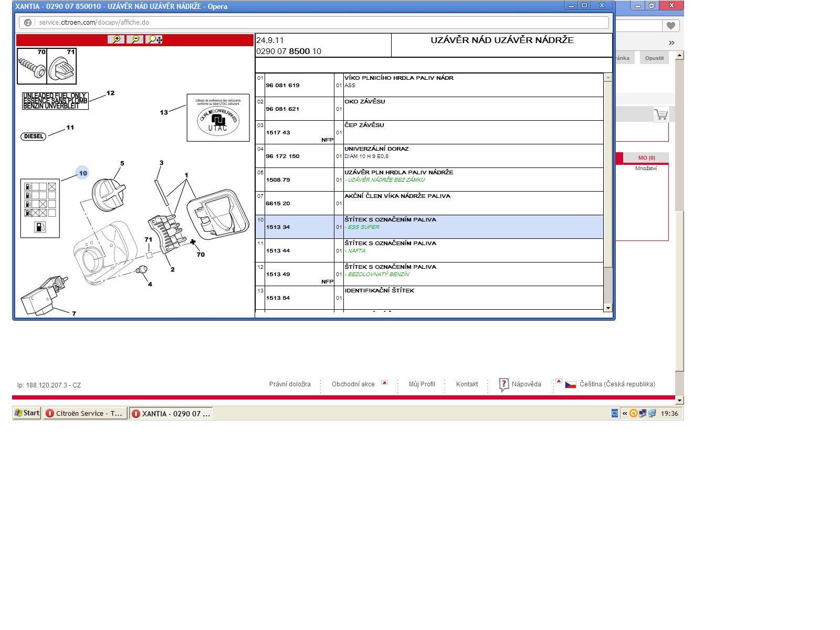Screen dimensions: 840x630
Task: Click the Opustit button
Action: (x=654, y=58)
